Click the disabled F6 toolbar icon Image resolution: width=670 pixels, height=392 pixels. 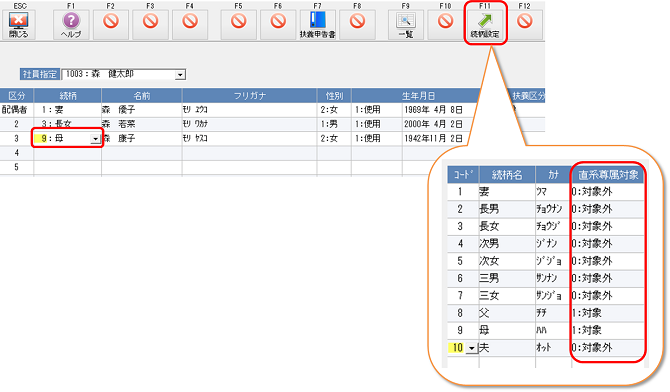(x=278, y=25)
